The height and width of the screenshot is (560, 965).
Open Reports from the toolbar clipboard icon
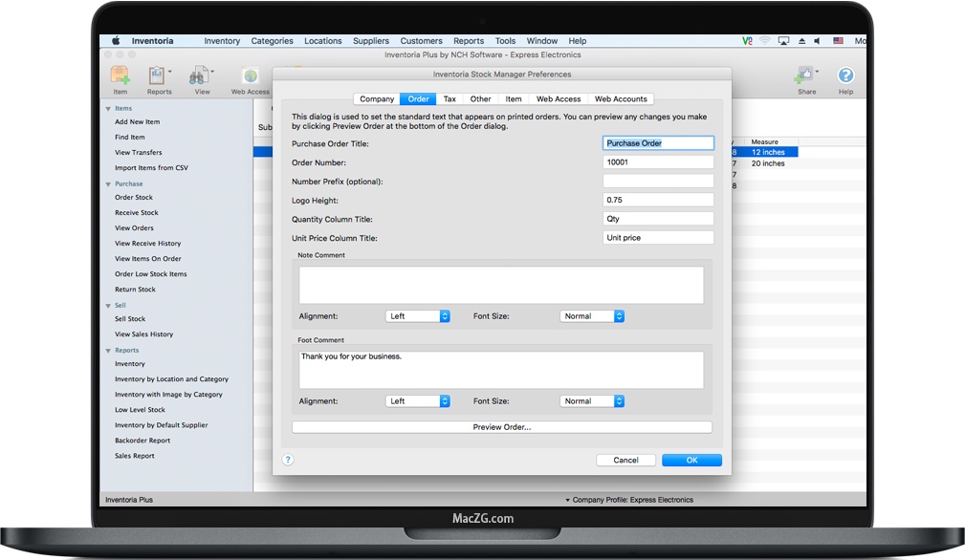point(157,75)
